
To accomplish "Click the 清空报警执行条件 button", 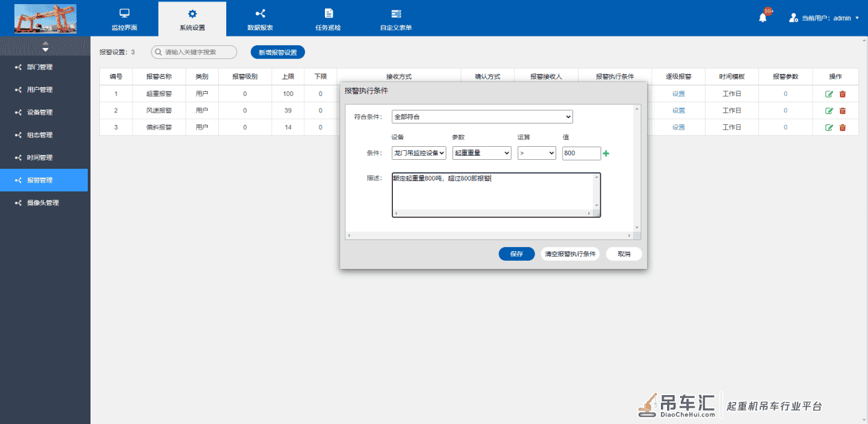I will [x=570, y=254].
